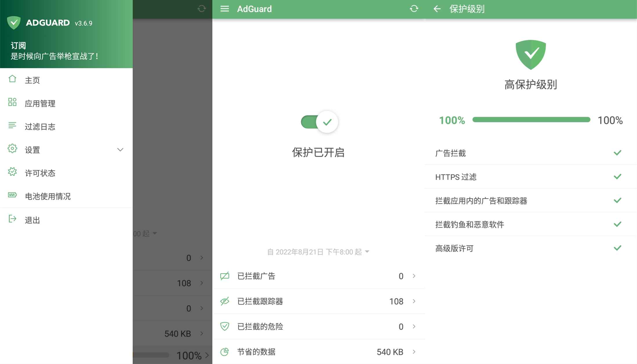Click 拦截钓鱼和恶意软件 row label
The height and width of the screenshot is (364, 637).
[x=469, y=224]
